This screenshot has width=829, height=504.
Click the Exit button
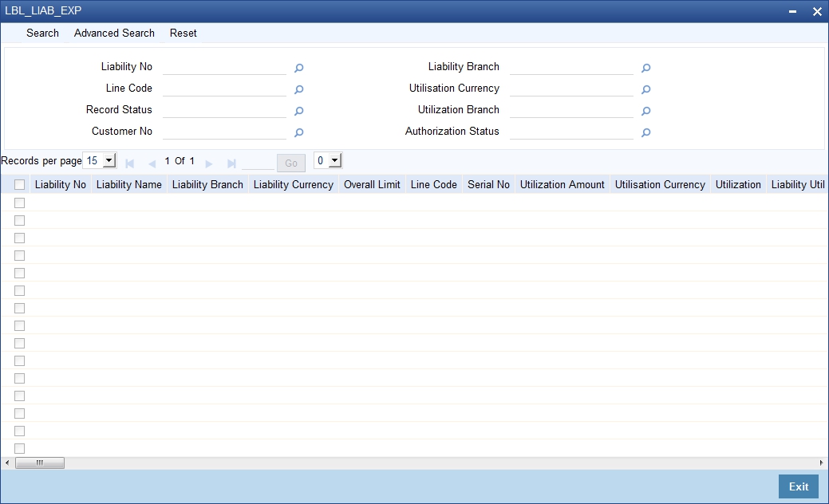(x=799, y=486)
